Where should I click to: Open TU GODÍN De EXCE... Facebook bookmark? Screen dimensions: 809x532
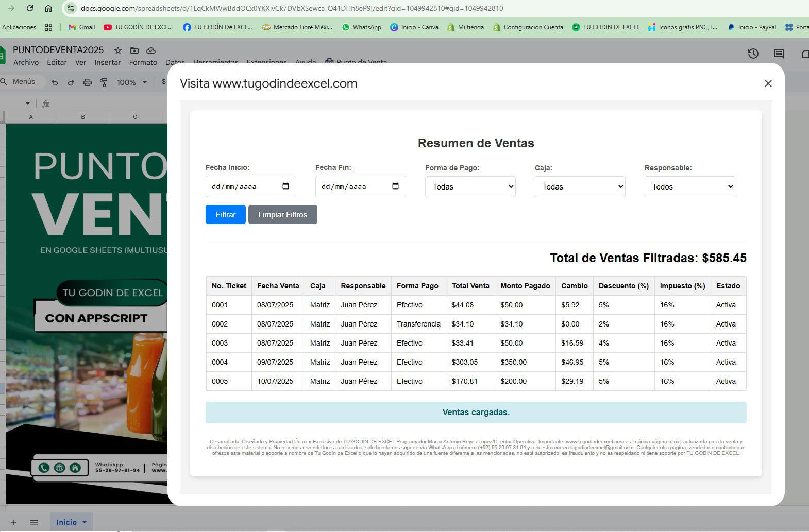pos(218,27)
